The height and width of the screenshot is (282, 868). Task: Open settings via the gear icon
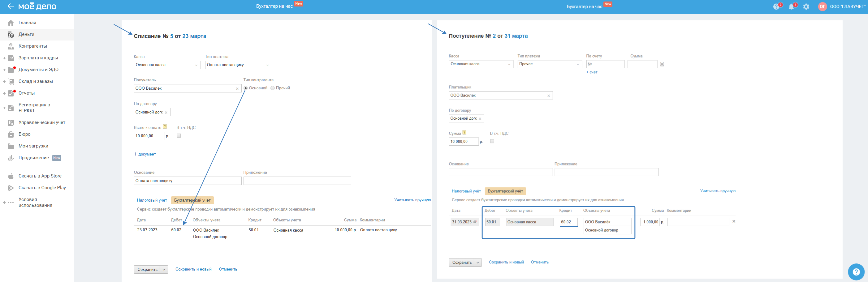click(806, 7)
